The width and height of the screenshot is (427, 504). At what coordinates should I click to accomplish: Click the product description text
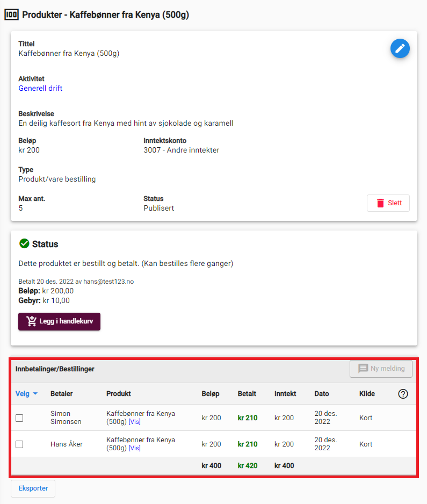(x=126, y=124)
